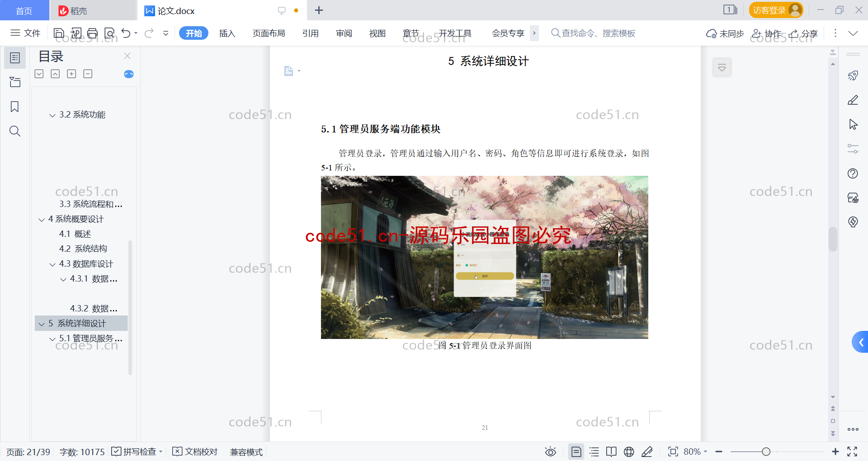Click the fit page zoom icon

click(x=673, y=452)
